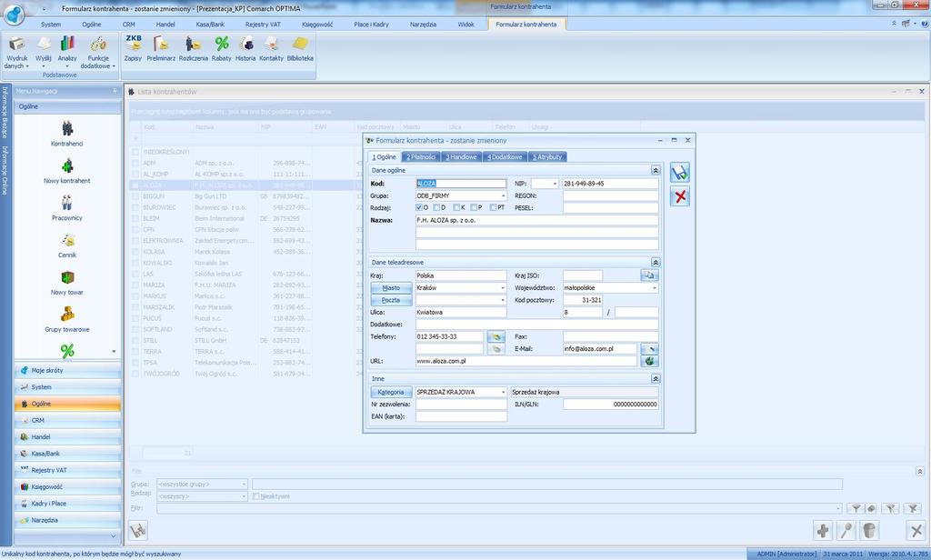Check the ADM row checkbox in the list

tap(135, 163)
